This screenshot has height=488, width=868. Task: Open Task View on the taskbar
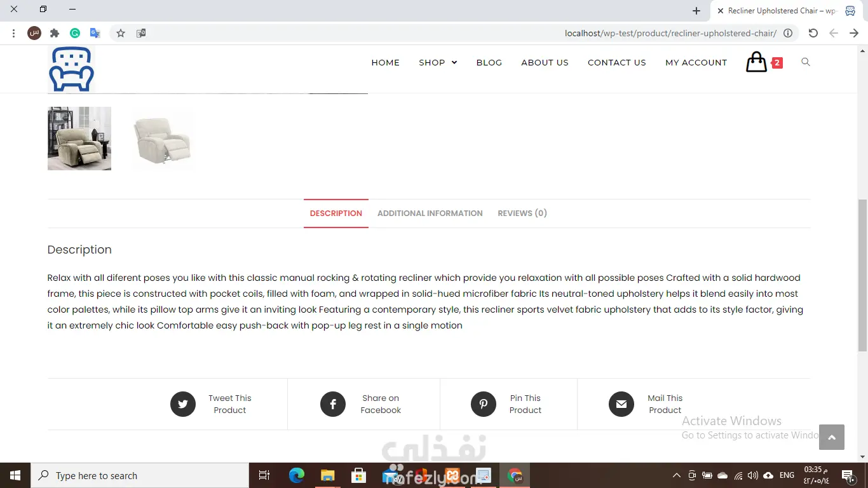pos(264,475)
